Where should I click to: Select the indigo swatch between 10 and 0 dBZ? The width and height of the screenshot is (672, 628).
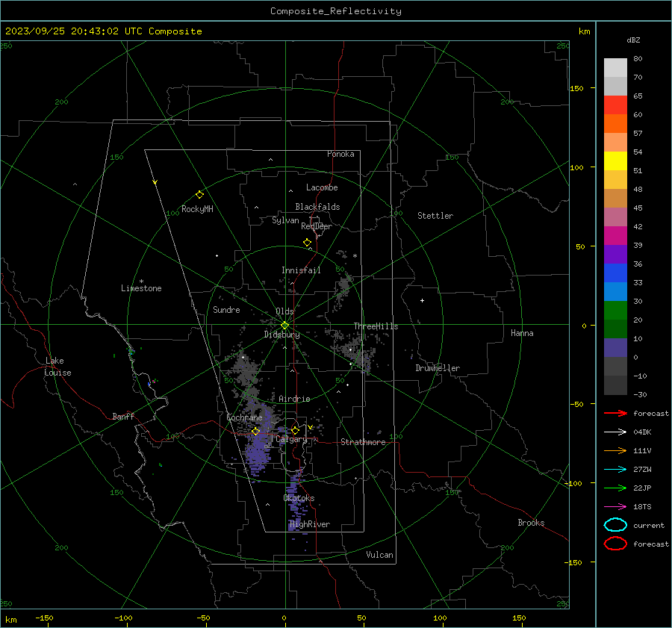615,348
